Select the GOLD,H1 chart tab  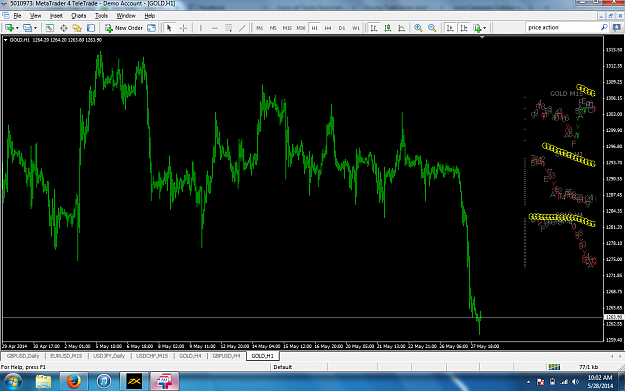[x=262, y=356]
